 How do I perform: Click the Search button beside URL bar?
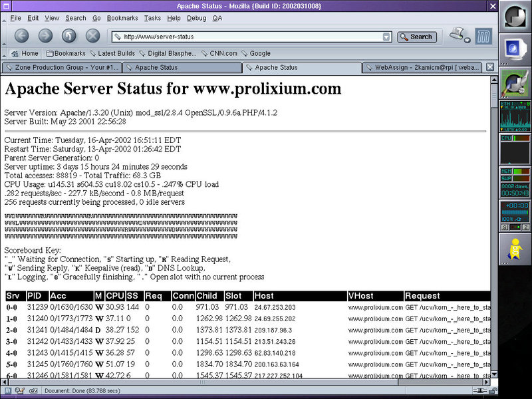tap(417, 37)
